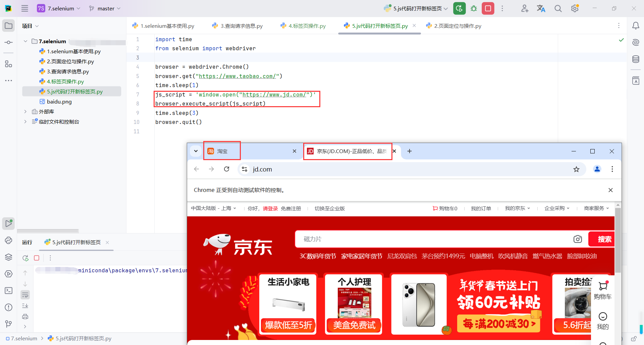This screenshot has height=345, width=644.
Task: Click the 免费注册 link on JD
Action: pyautogui.click(x=291, y=208)
